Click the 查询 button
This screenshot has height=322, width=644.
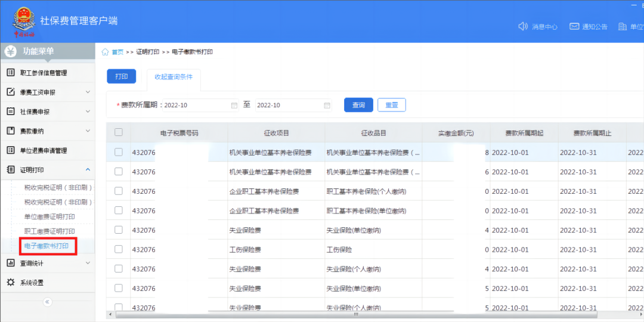point(358,105)
